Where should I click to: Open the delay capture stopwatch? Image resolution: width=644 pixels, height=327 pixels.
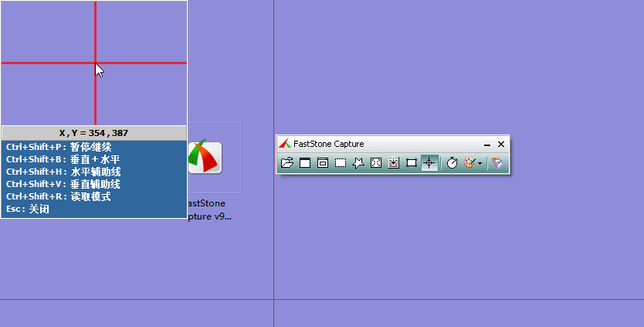tap(452, 163)
